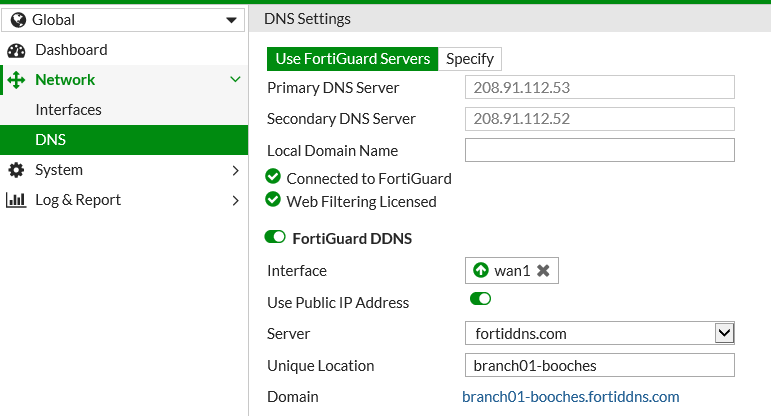The height and width of the screenshot is (416, 771).
Task: Expand the System menu chevron
Action: (x=236, y=170)
